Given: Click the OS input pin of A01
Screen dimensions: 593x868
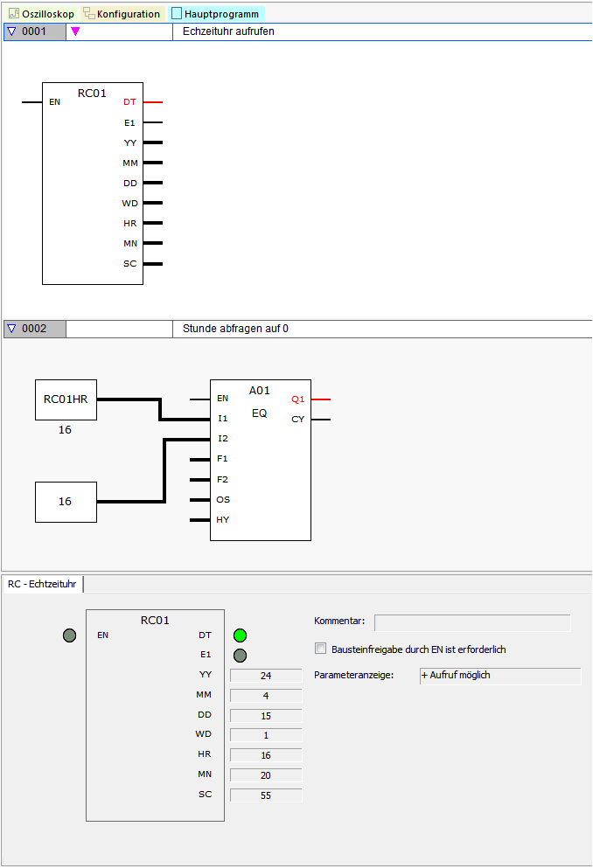Looking at the screenshot, I should point(200,500).
